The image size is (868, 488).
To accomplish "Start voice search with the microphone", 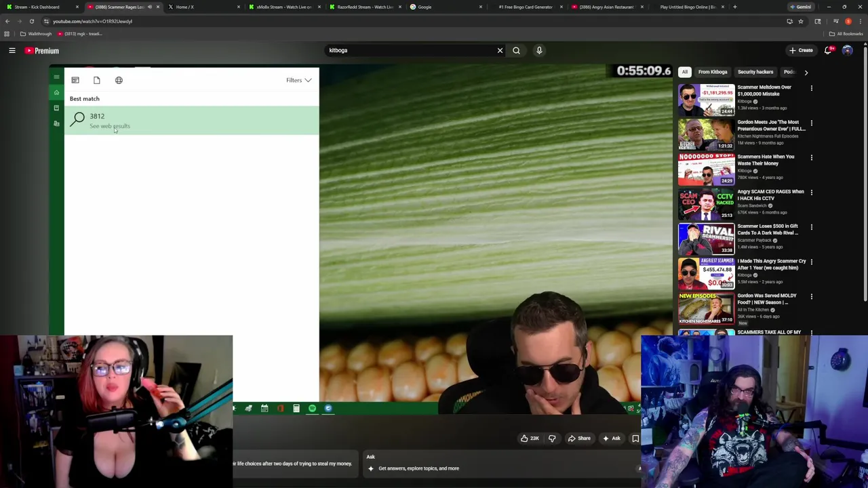I will (x=539, y=50).
